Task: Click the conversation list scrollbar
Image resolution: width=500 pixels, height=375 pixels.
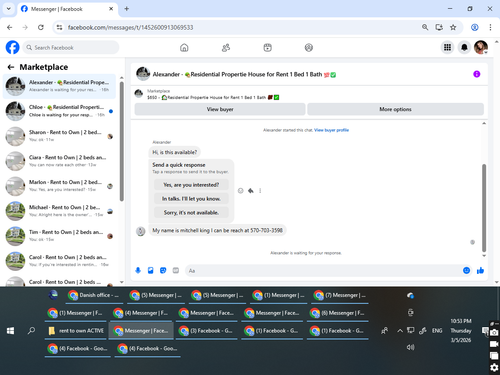Action: point(122,140)
